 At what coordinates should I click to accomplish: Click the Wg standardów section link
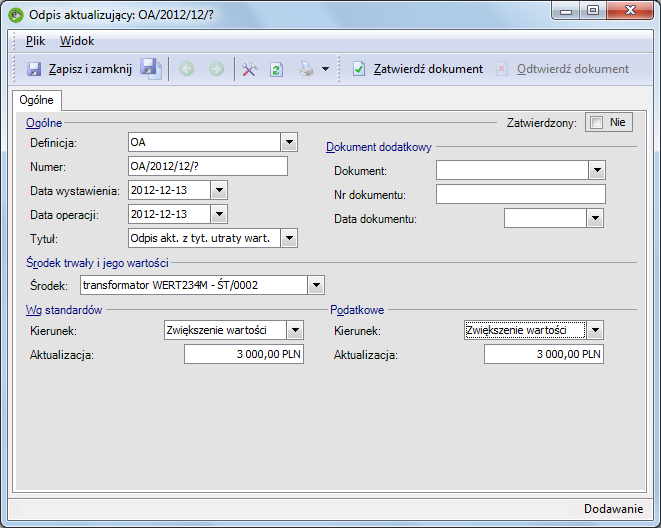[64, 310]
